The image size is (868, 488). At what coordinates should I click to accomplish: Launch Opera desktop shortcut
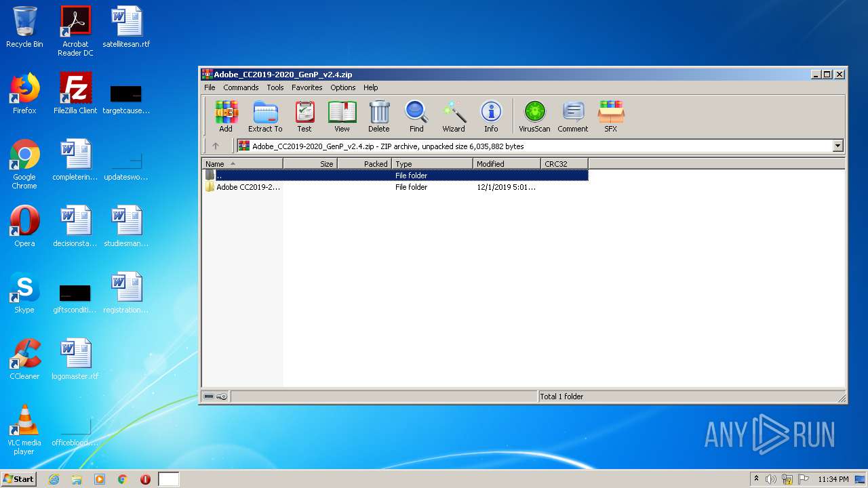(24, 226)
